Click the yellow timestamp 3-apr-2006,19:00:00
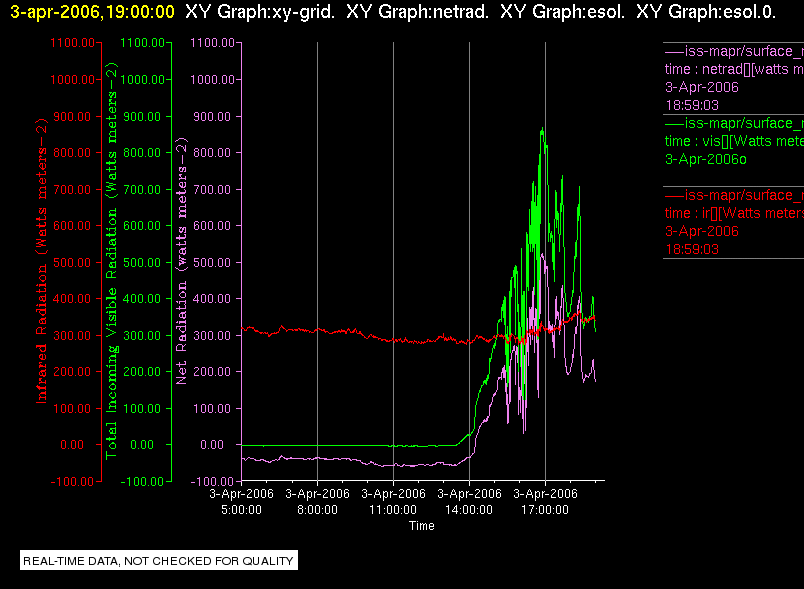Screen dimensions: 804x589 pos(92,12)
